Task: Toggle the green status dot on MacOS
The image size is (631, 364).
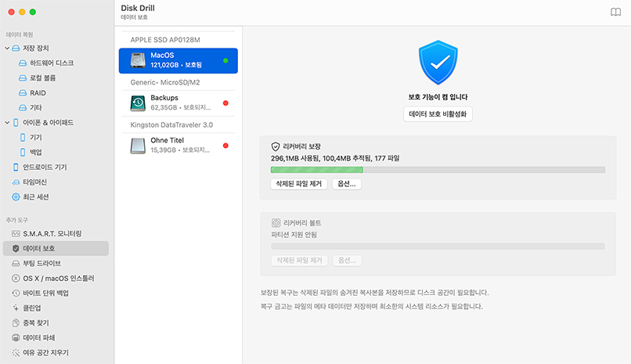Action: pos(225,60)
